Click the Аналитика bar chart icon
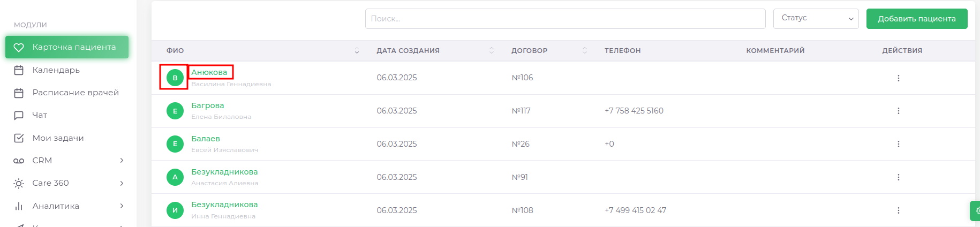The image size is (980, 227). pos(19,206)
